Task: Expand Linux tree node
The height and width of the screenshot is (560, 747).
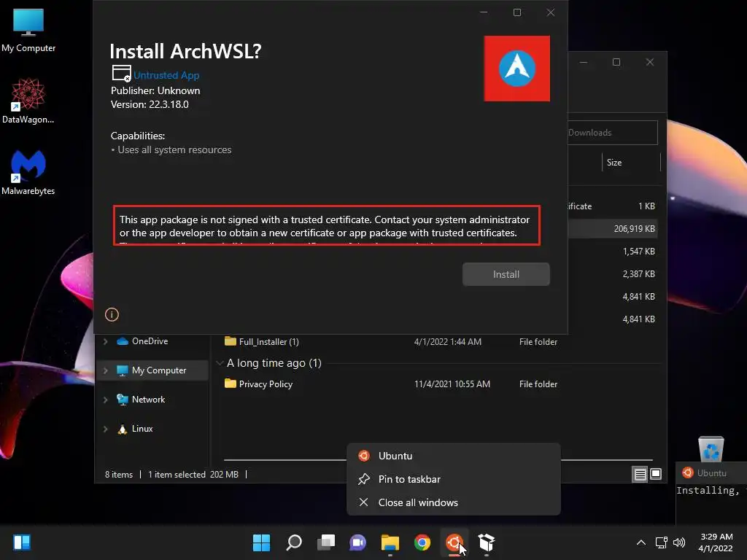Action: click(105, 429)
